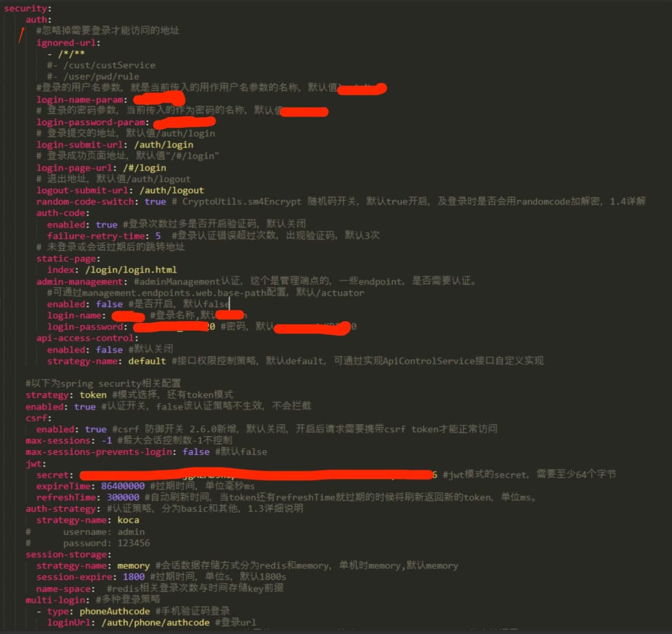This screenshot has height=634, width=672.
Task: Click the admin-management key
Action: 79,281
